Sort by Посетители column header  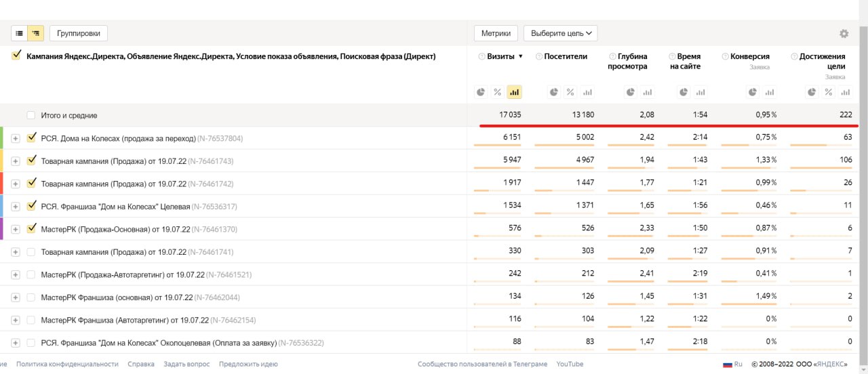point(566,57)
